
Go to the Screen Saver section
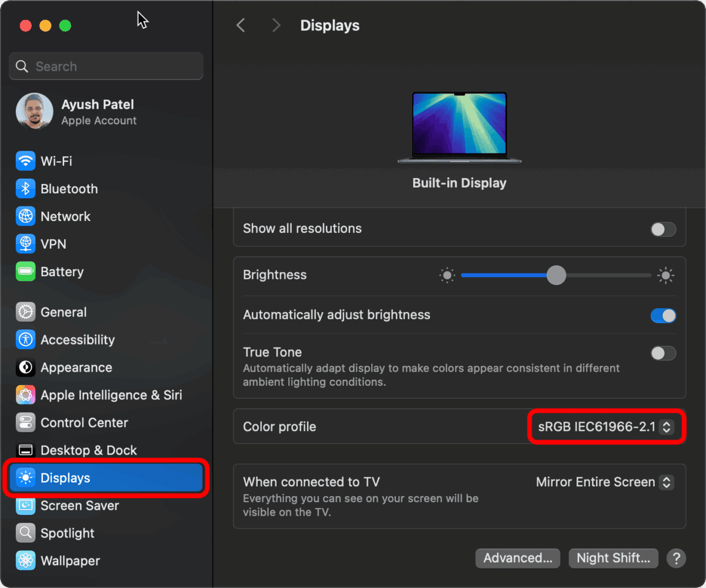(79, 505)
